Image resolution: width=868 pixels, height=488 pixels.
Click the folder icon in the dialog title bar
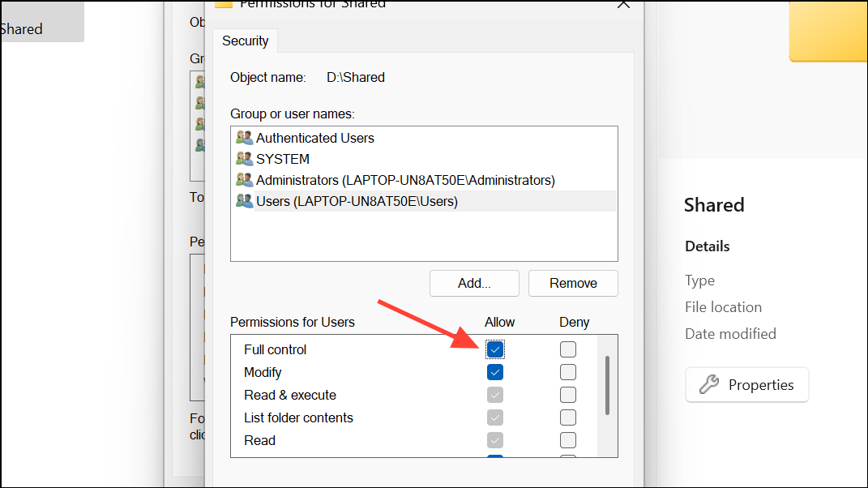[x=224, y=5]
